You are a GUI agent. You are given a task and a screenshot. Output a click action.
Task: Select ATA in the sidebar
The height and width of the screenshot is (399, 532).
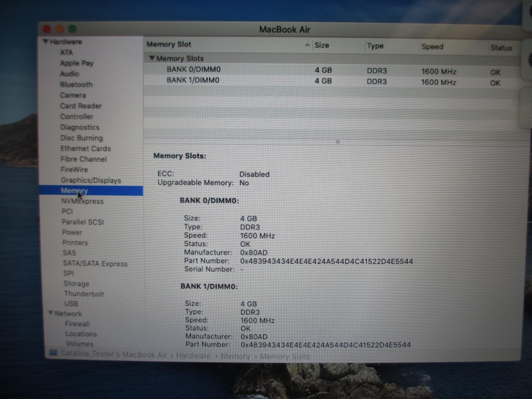click(x=66, y=52)
